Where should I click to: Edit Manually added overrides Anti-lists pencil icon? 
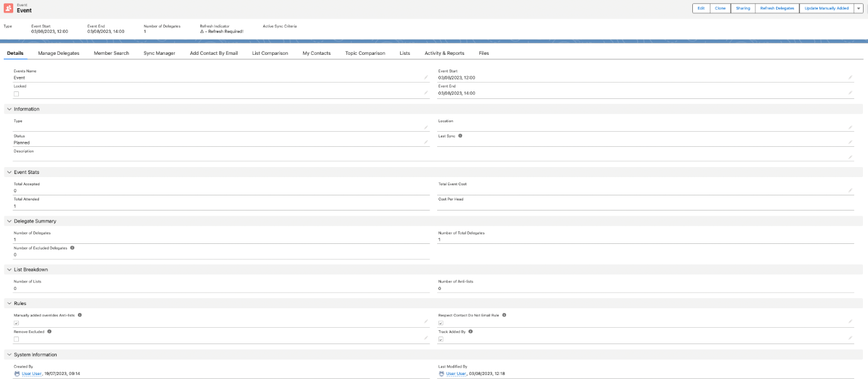click(x=426, y=321)
